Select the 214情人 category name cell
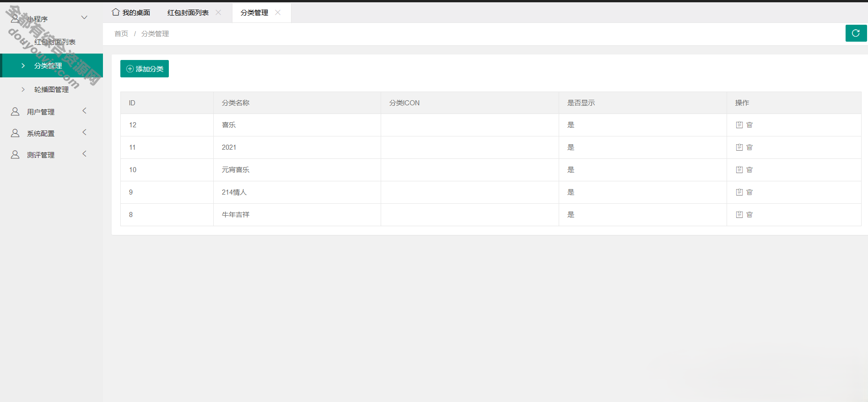The height and width of the screenshot is (402, 868). click(x=297, y=192)
